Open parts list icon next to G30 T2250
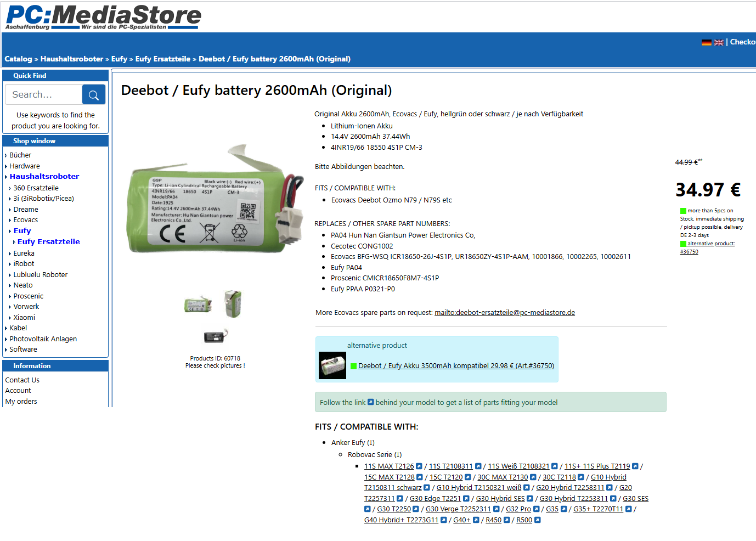 tap(416, 509)
